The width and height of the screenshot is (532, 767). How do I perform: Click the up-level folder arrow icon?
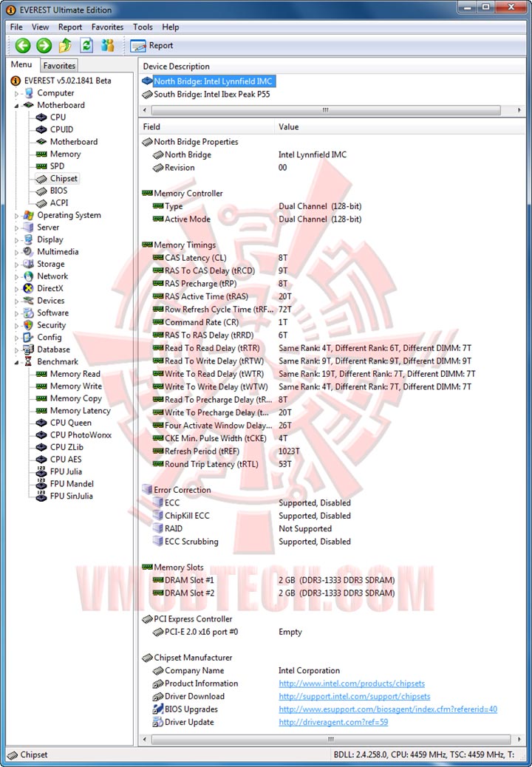point(66,46)
